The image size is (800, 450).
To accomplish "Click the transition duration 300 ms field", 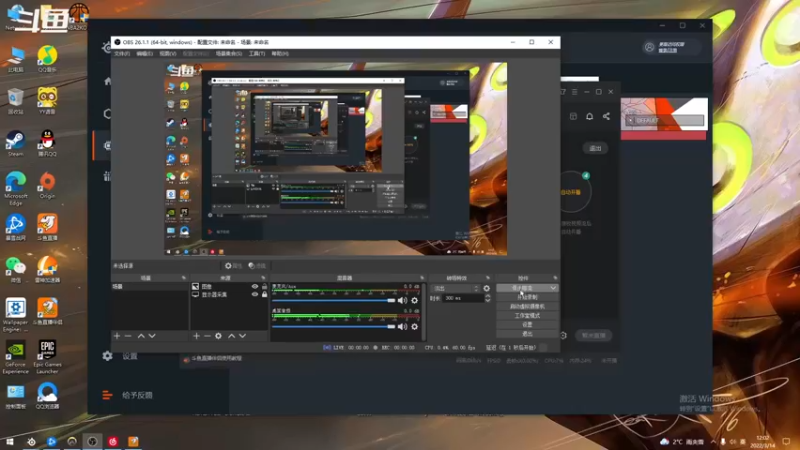I will click(x=463, y=298).
